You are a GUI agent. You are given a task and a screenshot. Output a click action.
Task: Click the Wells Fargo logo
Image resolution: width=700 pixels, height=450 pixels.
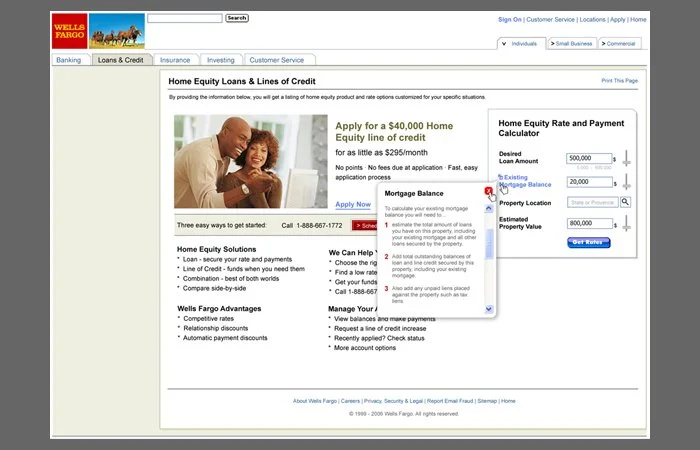(70, 31)
